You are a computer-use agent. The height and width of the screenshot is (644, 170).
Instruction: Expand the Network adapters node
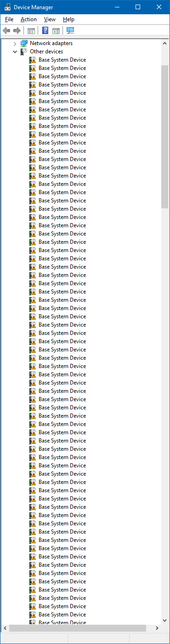coord(15,43)
